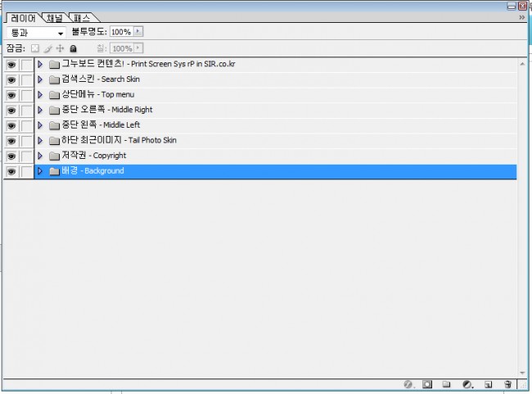Hide the 검색스킨 Search Skin group
This screenshot has width=532, height=394.
click(11, 79)
